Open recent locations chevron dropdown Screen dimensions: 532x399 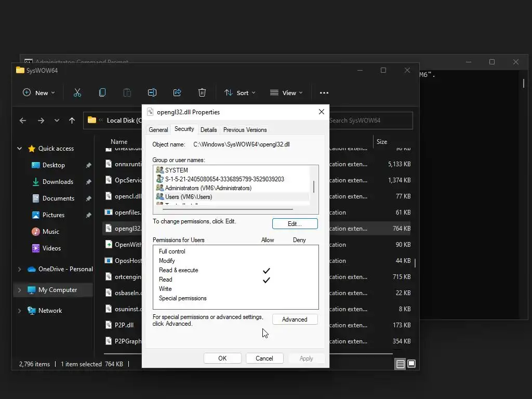point(57,121)
